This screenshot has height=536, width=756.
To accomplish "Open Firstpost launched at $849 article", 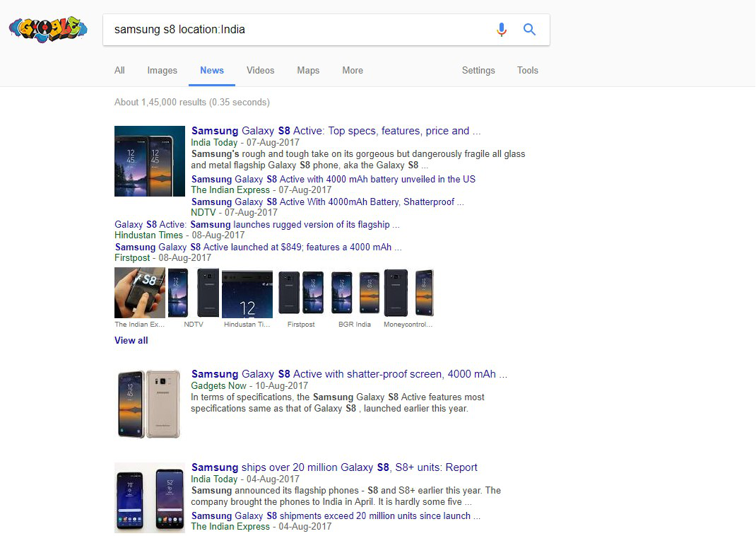I will (x=258, y=247).
